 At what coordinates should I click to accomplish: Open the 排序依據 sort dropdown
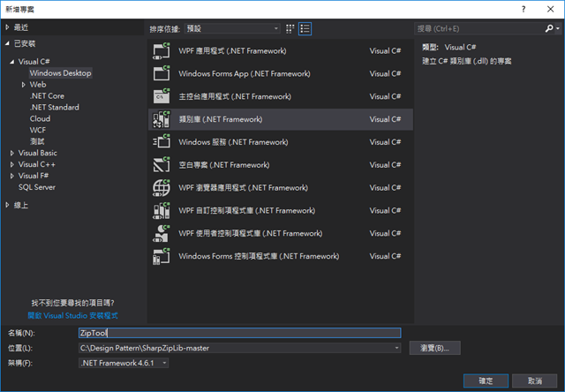click(x=232, y=28)
